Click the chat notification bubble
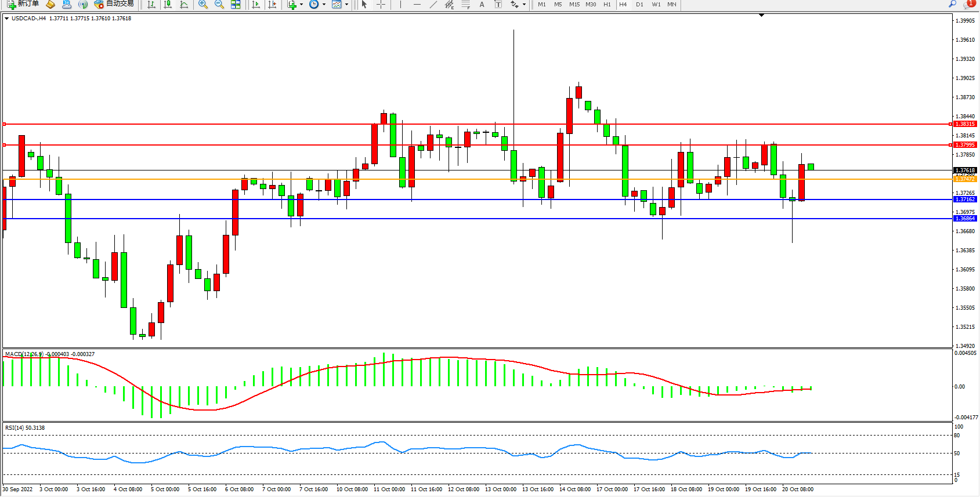 (968, 4)
